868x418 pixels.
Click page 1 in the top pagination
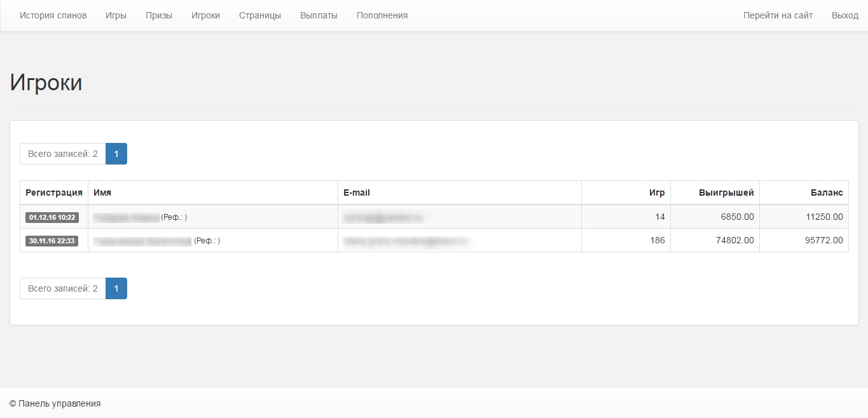pos(116,154)
